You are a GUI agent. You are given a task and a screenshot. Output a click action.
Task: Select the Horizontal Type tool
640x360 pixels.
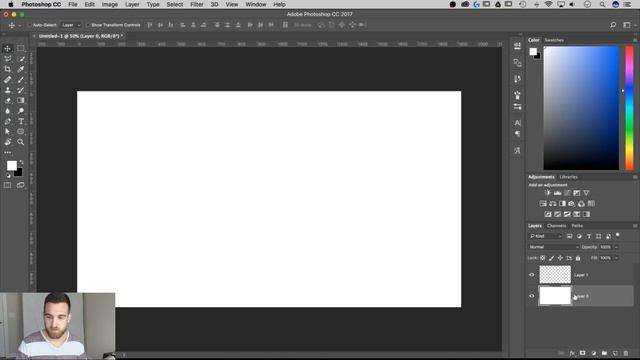pos(20,121)
